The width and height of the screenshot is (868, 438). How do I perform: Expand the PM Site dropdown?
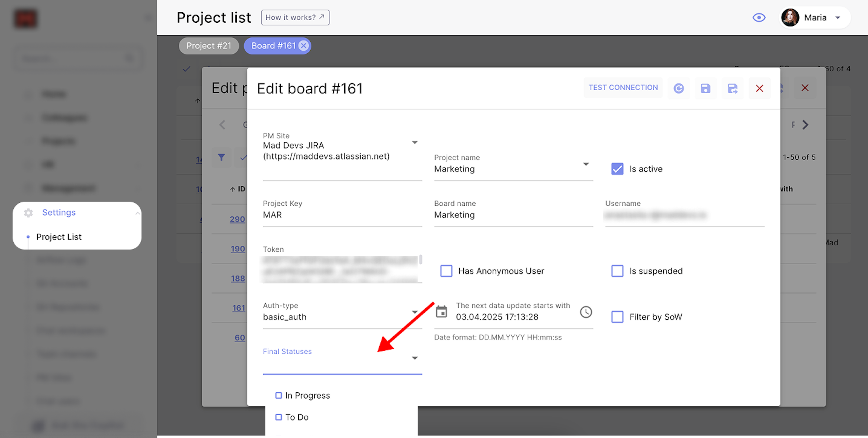click(x=415, y=142)
